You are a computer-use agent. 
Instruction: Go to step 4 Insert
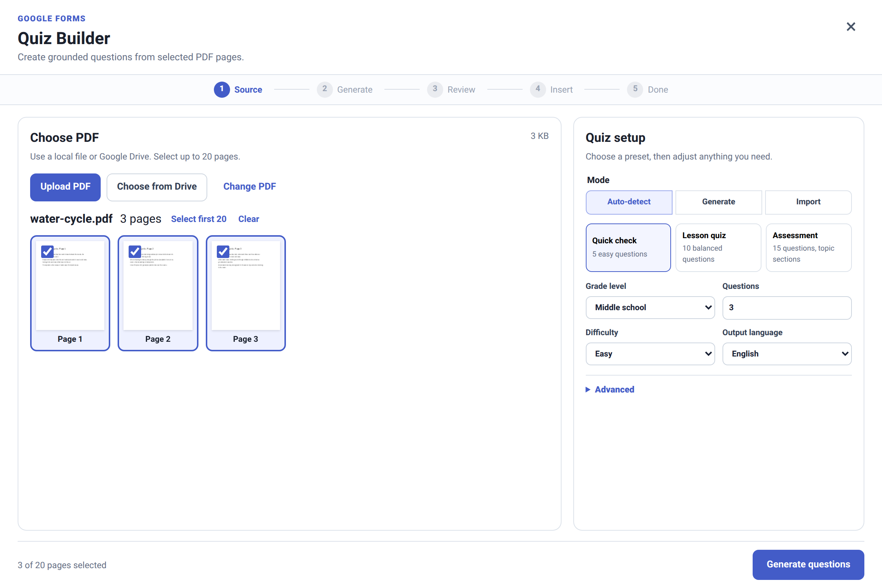pyautogui.click(x=551, y=90)
